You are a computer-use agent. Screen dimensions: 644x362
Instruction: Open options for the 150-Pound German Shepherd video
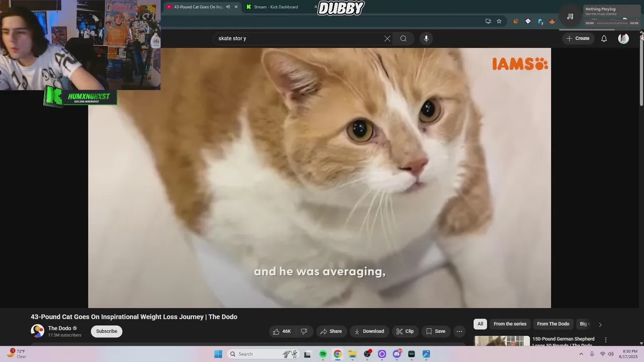[x=606, y=340]
